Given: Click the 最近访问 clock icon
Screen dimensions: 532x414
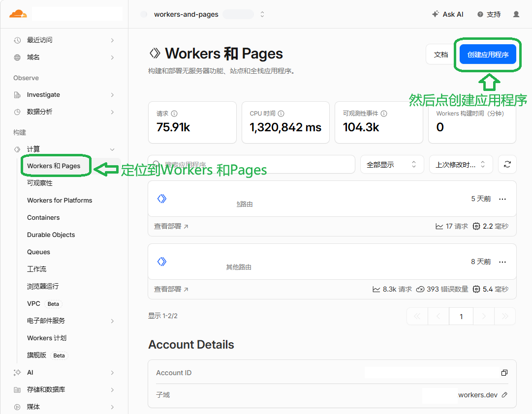Looking at the screenshot, I should coord(17,40).
